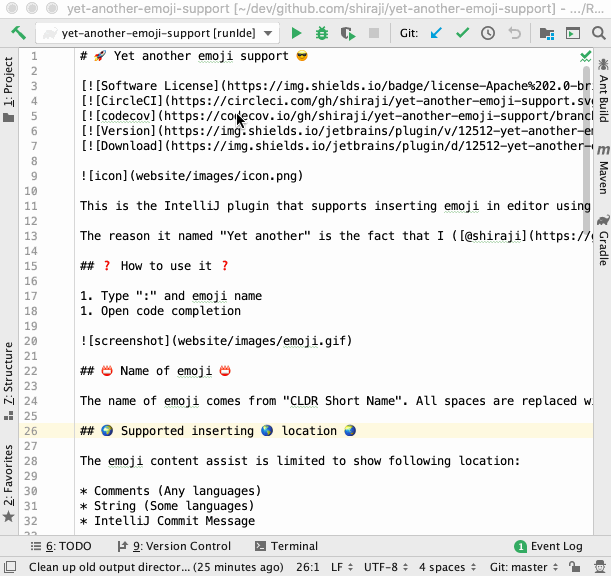Open the Gradle side panel
The height and width of the screenshot is (576, 611).
point(603,240)
